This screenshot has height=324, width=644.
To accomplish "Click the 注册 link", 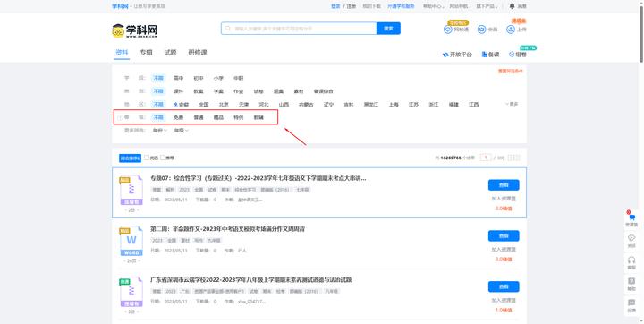I will tap(352, 6).
